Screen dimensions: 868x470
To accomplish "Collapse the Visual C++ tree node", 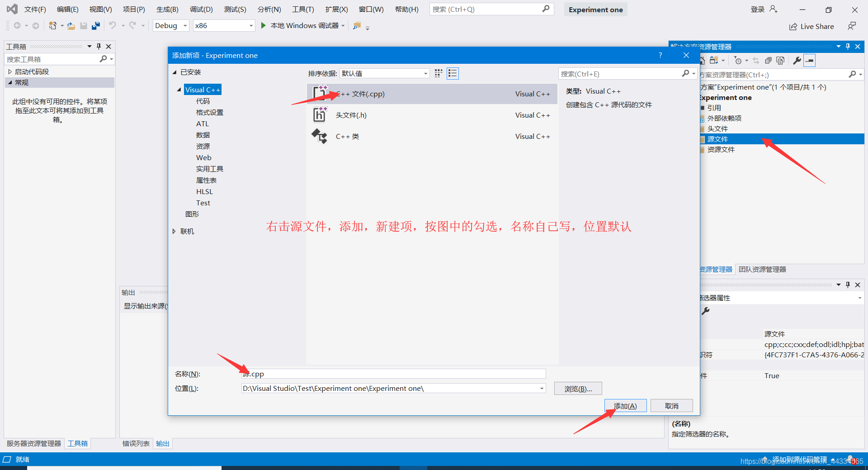I will pyautogui.click(x=179, y=90).
